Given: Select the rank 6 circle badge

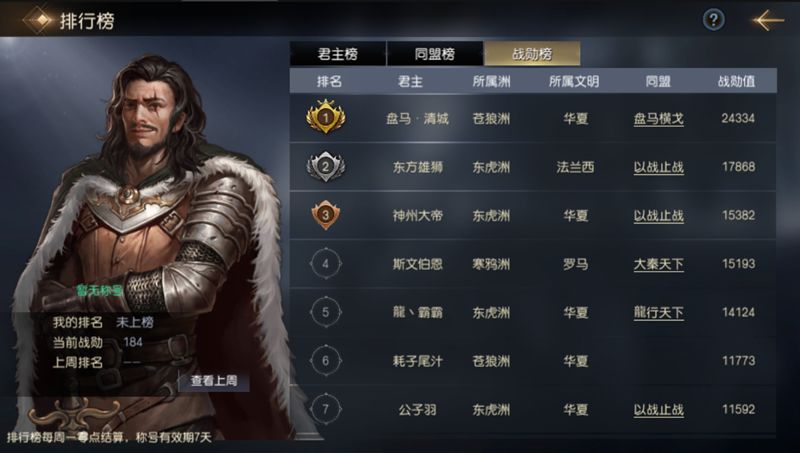Looking at the screenshot, I should [x=326, y=361].
